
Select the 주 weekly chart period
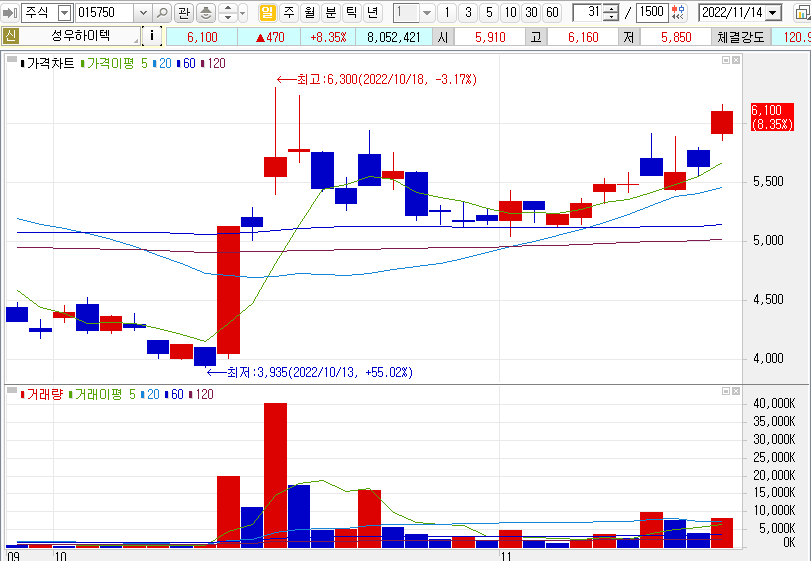pos(289,12)
